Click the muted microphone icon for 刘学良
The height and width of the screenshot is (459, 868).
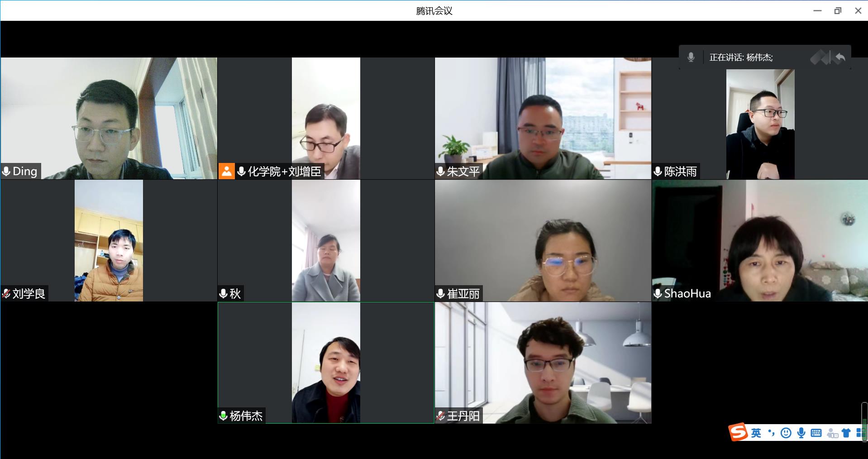click(x=6, y=294)
